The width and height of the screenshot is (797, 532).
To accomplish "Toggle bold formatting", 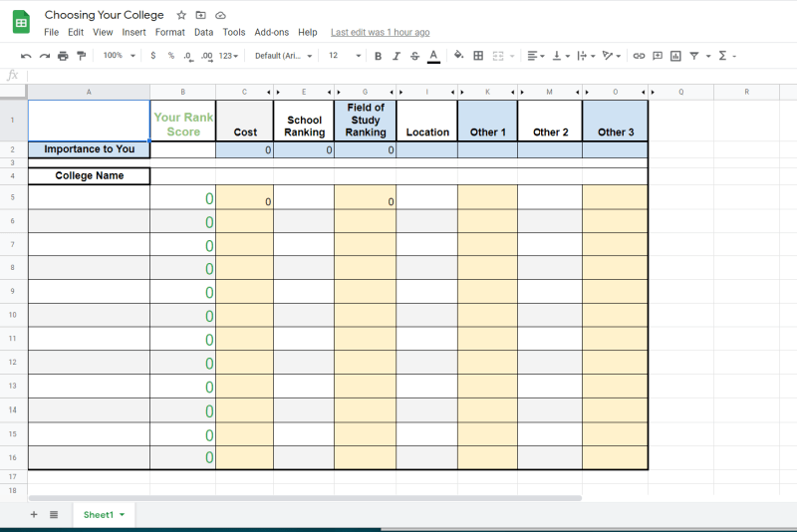I will (x=378, y=56).
